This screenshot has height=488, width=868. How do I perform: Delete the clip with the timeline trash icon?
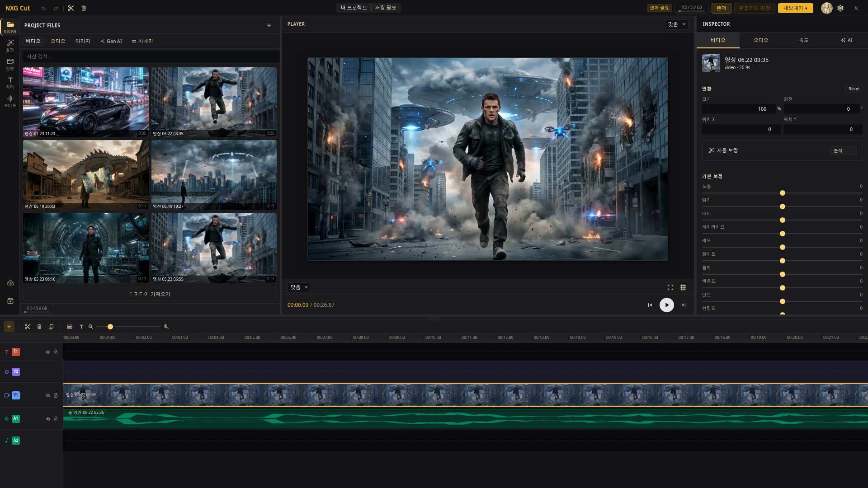pos(39,327)
